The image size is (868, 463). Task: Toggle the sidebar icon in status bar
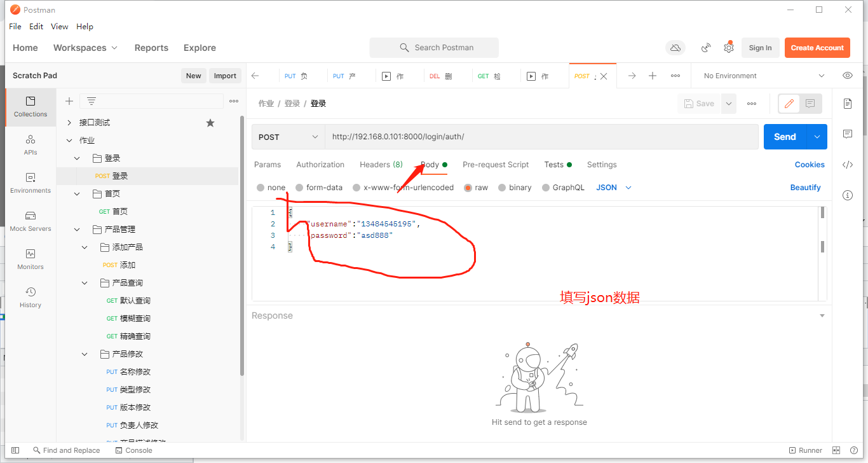click(15, 450)
